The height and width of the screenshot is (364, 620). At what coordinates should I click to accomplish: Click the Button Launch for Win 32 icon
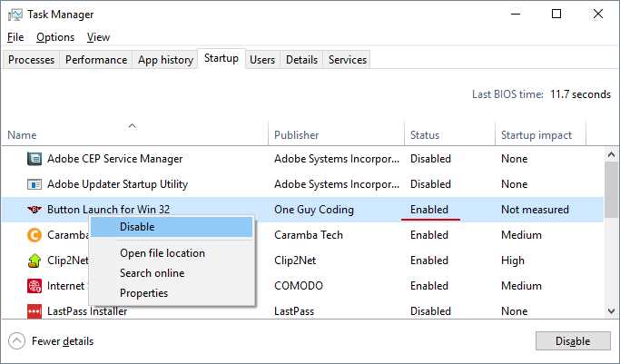point(34,210)
